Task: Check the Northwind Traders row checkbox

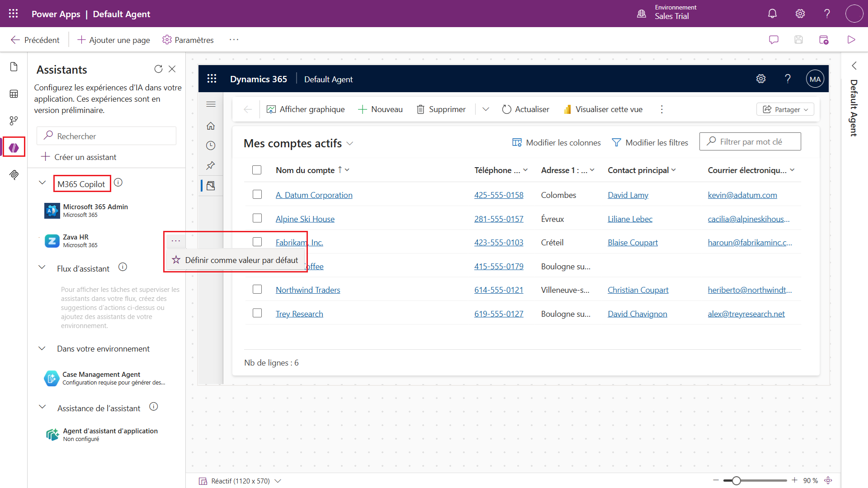Action: coord(257,289)
